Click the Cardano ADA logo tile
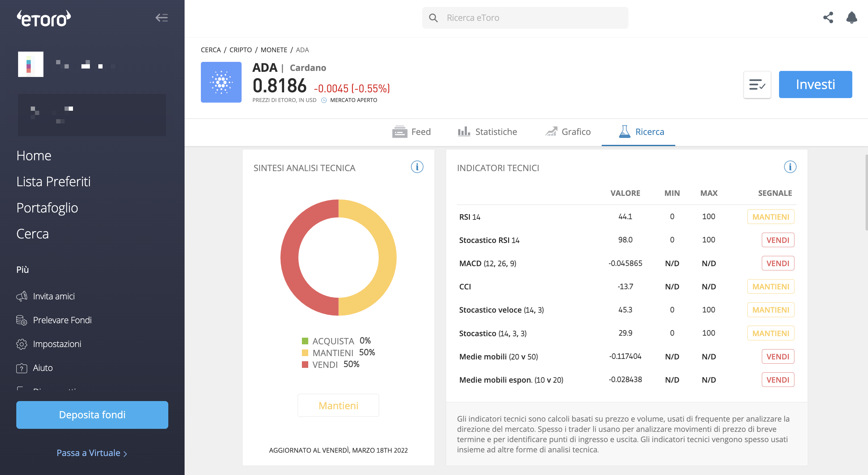 tap(221, 82)
